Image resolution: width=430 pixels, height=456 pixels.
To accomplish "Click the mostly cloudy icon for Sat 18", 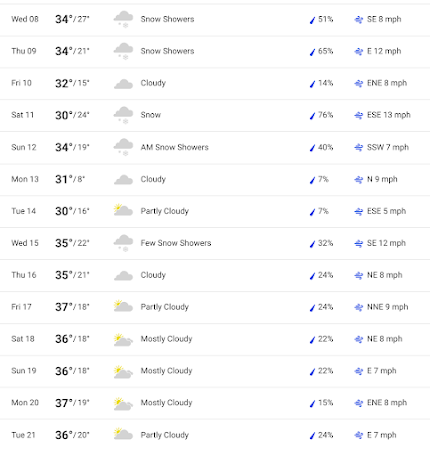I will pyautogui.click(x=123, y=339).
